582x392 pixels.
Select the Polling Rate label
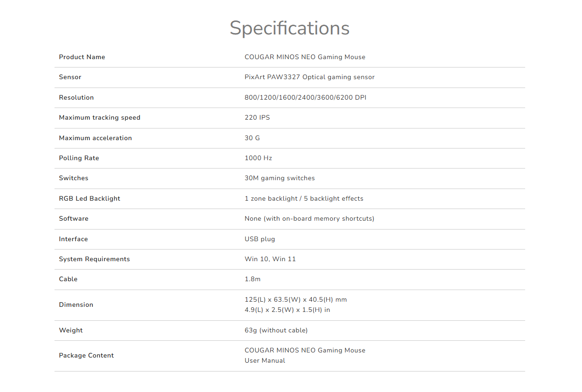pos(79,158)
